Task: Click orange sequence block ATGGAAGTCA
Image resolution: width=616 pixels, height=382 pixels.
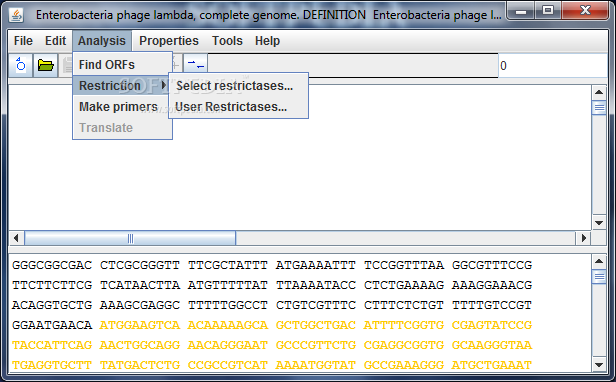Action: tap(140, 325)
